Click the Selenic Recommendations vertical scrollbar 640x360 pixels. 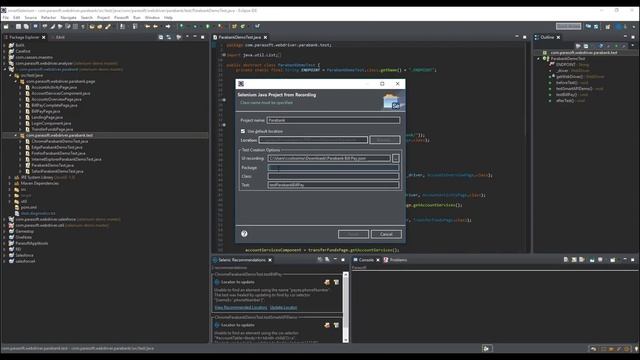tap(346, 307)
